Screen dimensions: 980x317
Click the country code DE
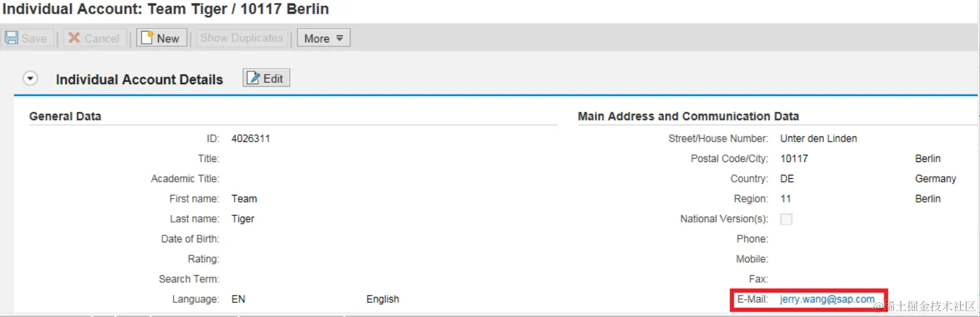(787, 179)
